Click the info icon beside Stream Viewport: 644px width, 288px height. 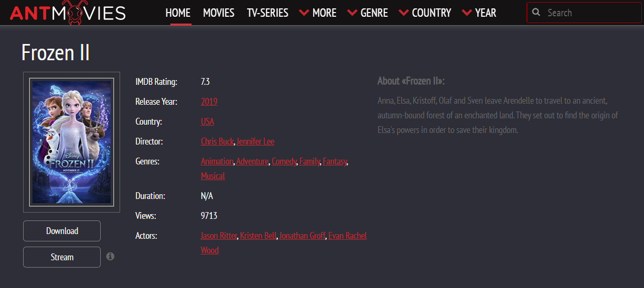[110, 257]
